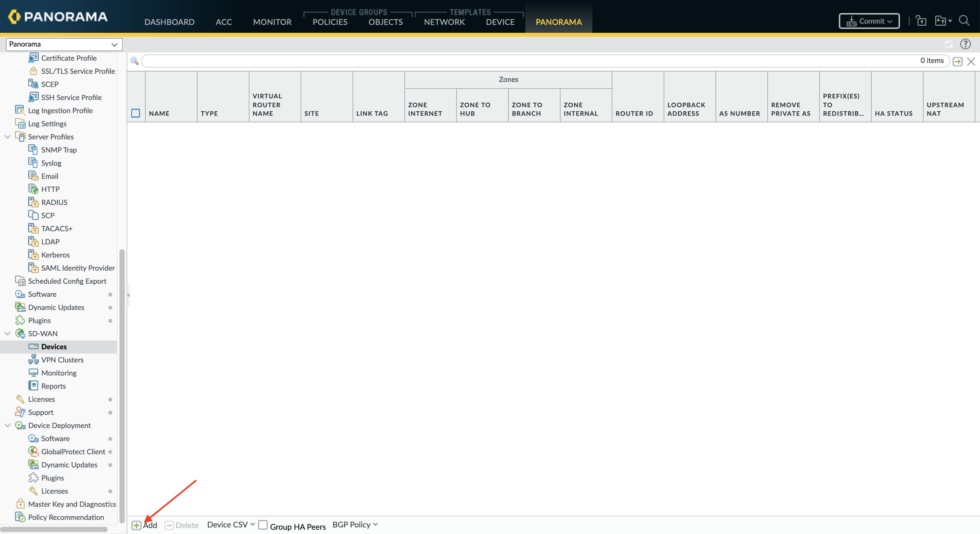Open the SD-WAN Monitoring page
This screenshot has height=534, width=980.
coord(59,373)
